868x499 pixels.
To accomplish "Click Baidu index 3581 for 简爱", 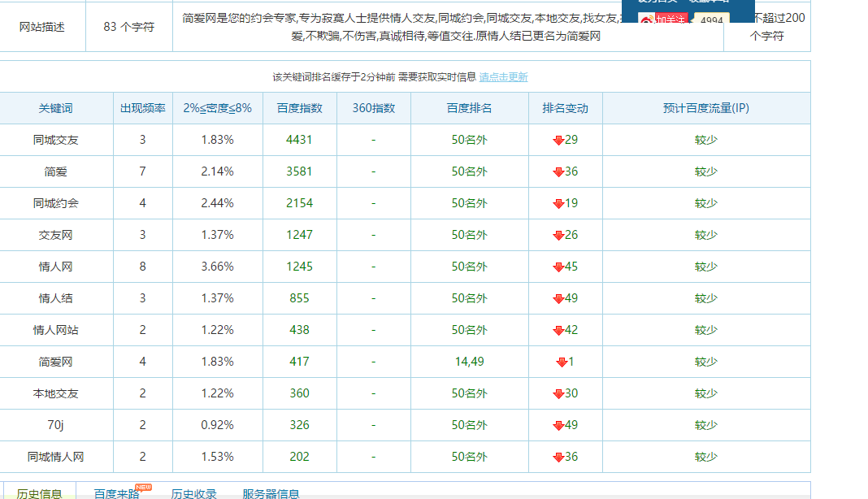I will (x=299, y=171).
